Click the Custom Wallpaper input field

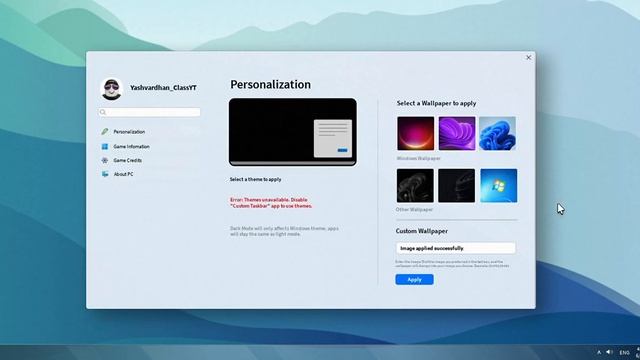coord(456,248)
